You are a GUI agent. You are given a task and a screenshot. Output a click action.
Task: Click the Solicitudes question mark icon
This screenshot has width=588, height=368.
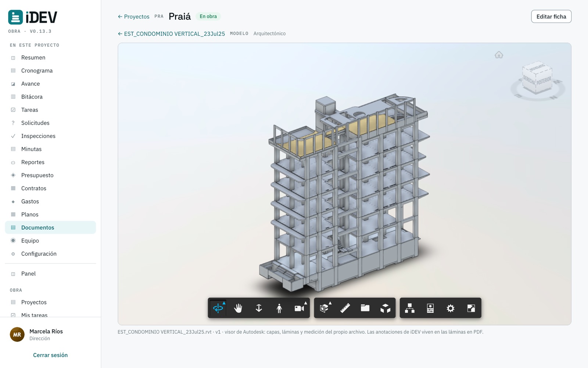coord(13,123)
